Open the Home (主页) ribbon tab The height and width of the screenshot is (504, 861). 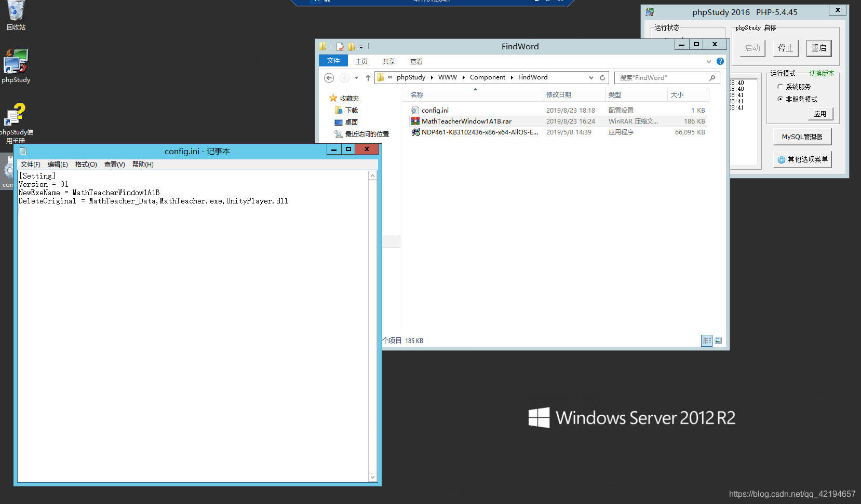coord(361,61)
